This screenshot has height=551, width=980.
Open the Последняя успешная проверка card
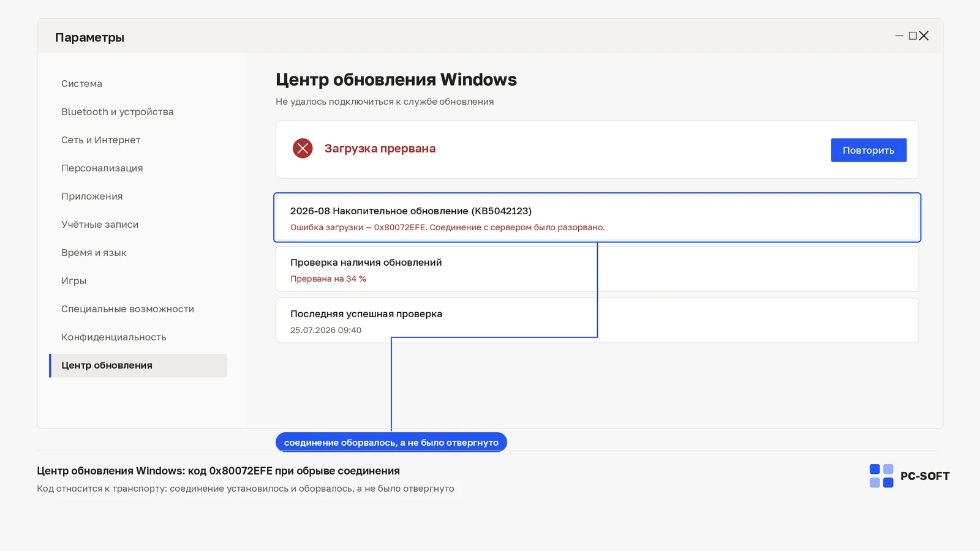tap(597, 320)
